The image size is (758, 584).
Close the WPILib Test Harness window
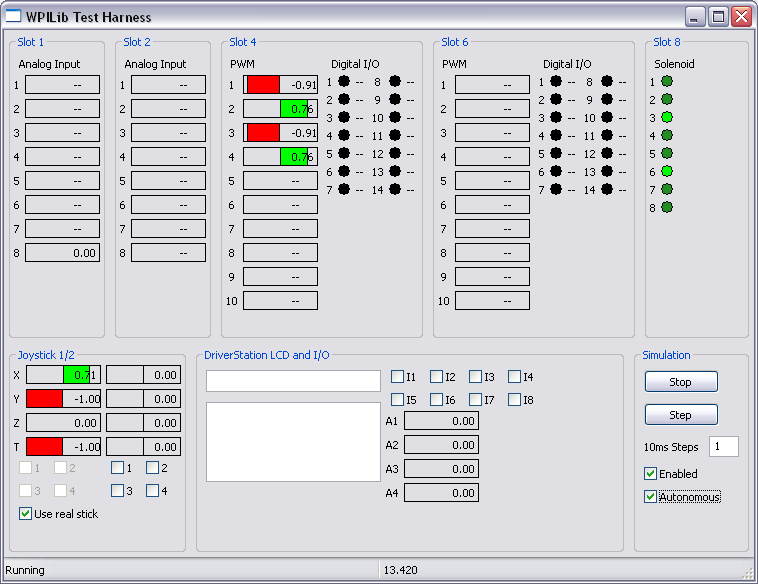click(x=741, y=17)
